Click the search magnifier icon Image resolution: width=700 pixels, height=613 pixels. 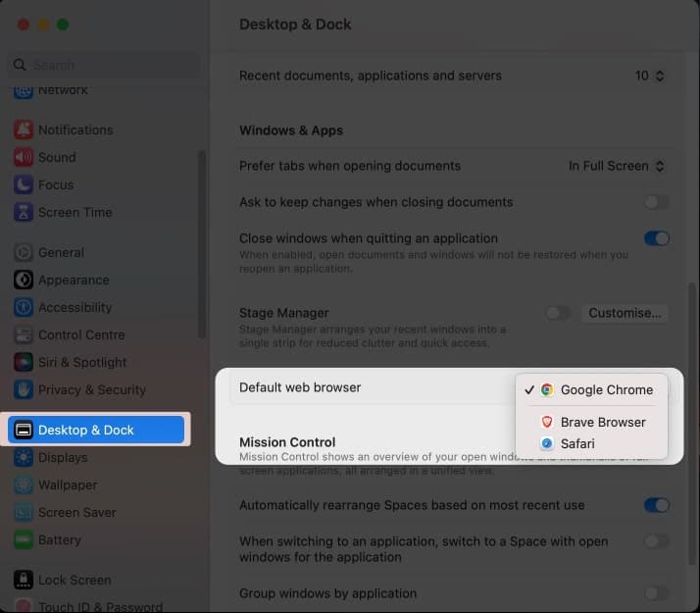20,65
